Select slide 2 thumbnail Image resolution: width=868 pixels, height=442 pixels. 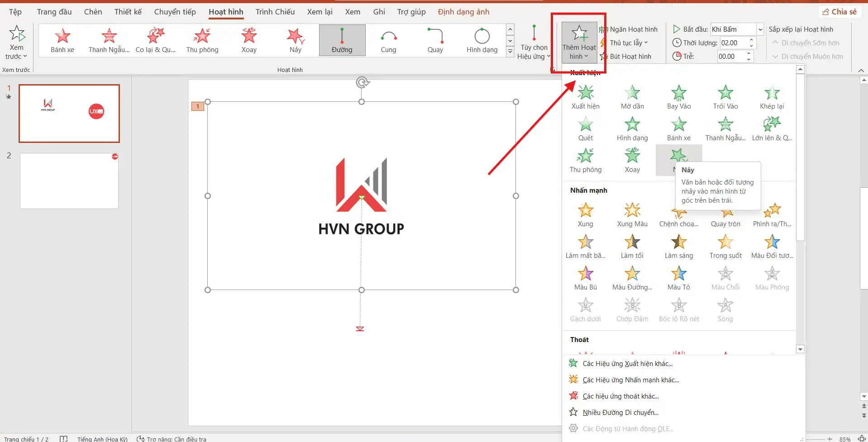(69, 181)
